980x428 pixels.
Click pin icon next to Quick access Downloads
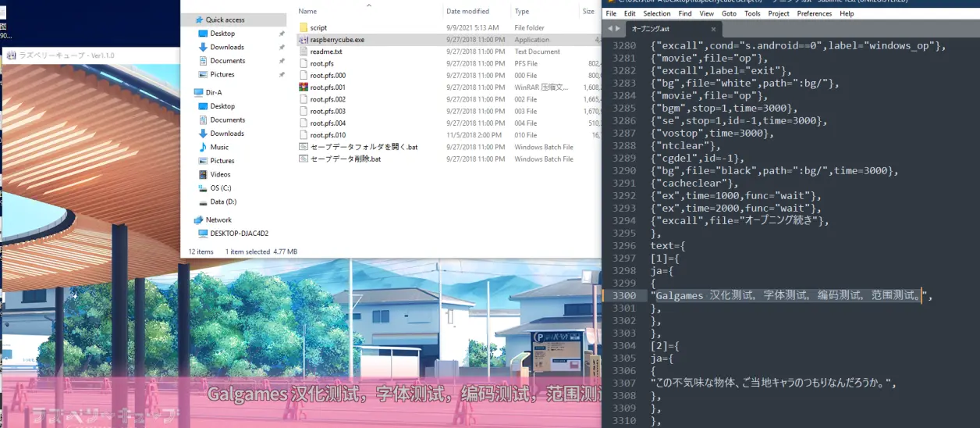[x=282, y=47]
